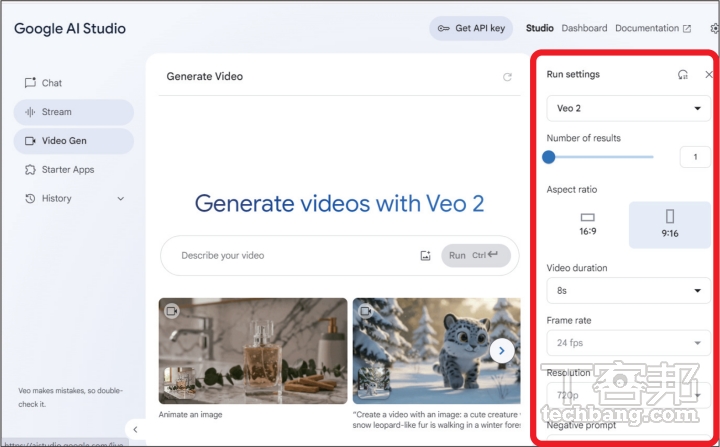The width and height of the screenshot is (720, 447).
Task: Click the Run button
Action: tap(476, 255)
